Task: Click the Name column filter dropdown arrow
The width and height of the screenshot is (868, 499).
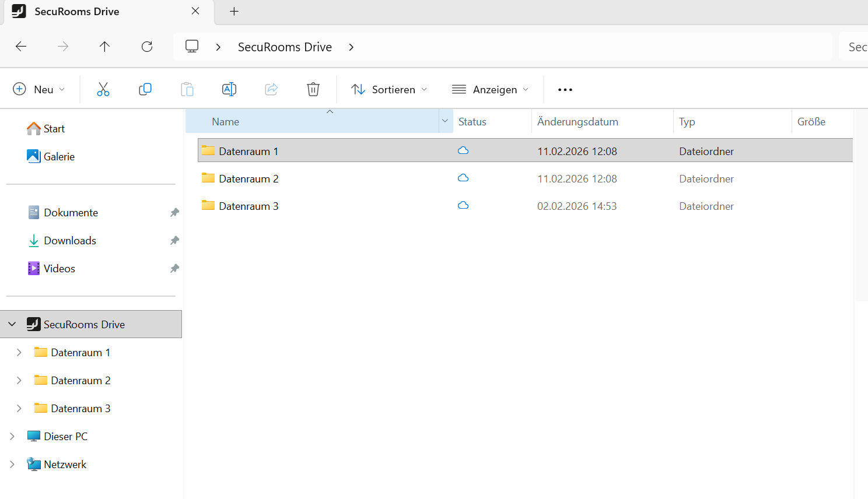Action: click(x=445, y=121)
